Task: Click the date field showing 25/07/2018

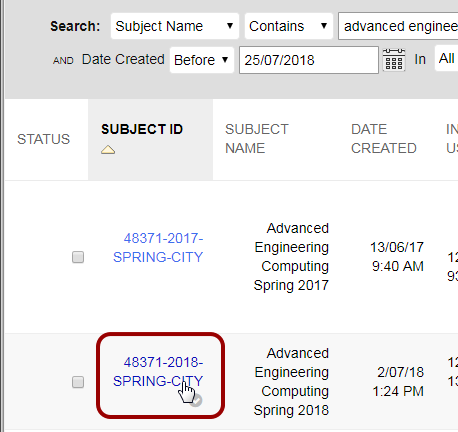Action: pos(309,60)
